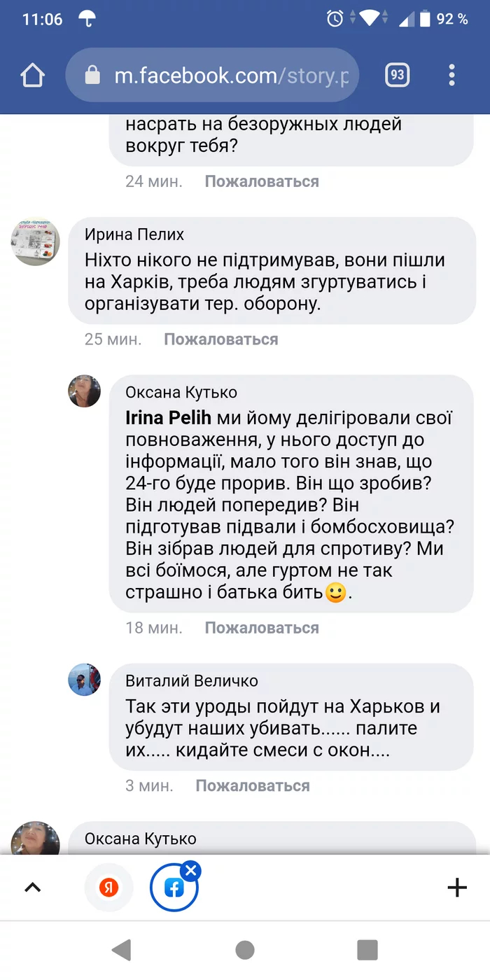Tap the padlock site security icon

click(x=93, y=76)
